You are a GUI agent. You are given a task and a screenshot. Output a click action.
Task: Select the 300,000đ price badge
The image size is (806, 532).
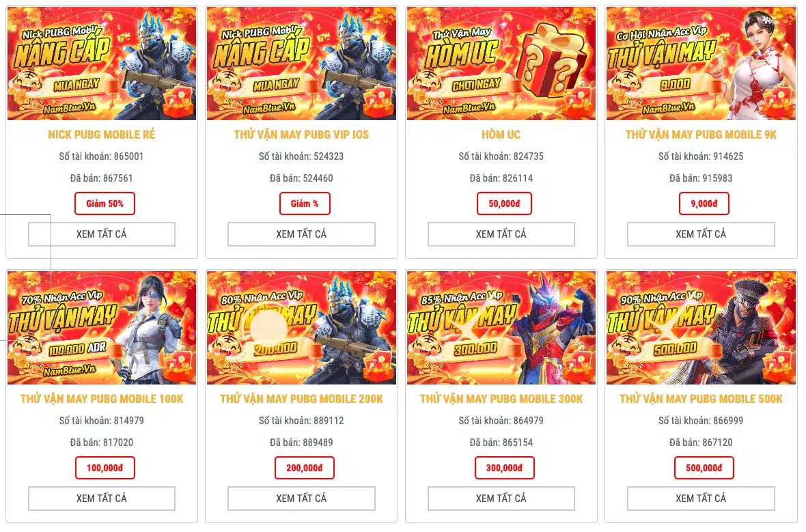coord(504,468)
